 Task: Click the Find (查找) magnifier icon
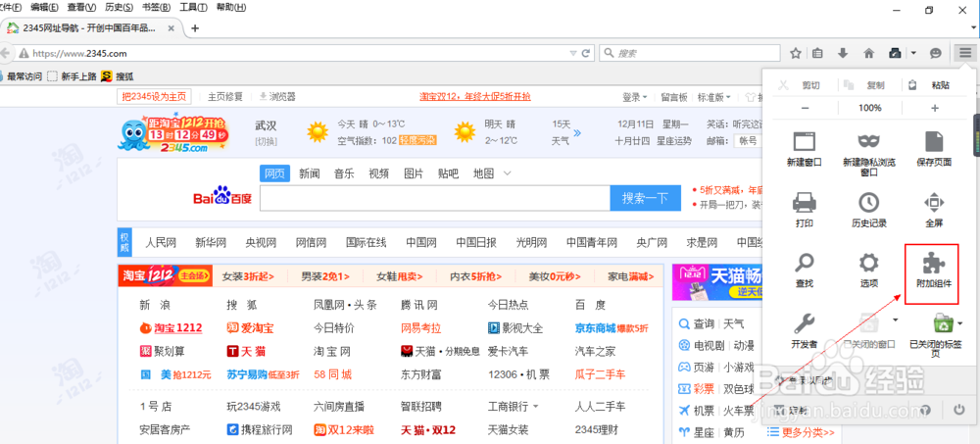click(x=804, y=263)
